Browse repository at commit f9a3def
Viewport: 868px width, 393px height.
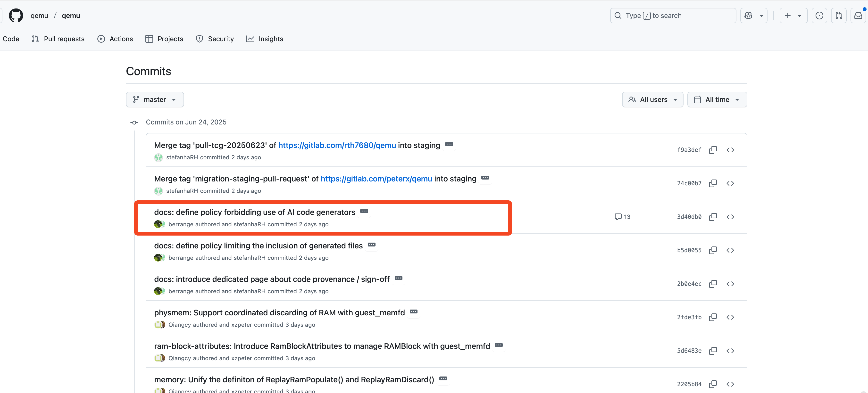730,150
